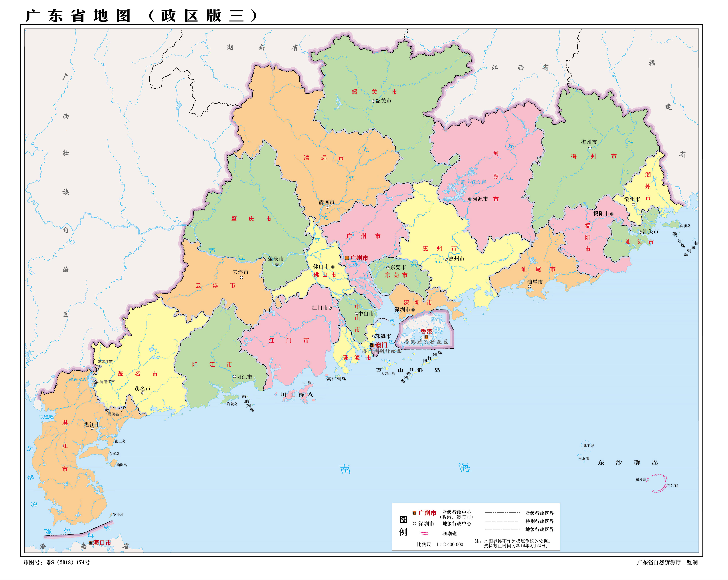The width and height of the screenshot is (728, 580).
Task: Click the 香港特别行政区 text label
Action: (426, 342)
